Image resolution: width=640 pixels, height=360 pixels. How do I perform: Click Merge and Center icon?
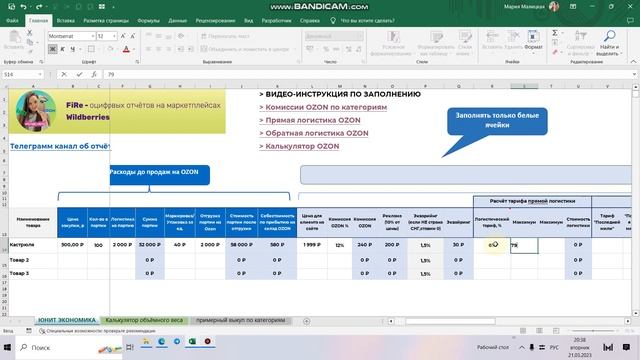coord(204,49)
